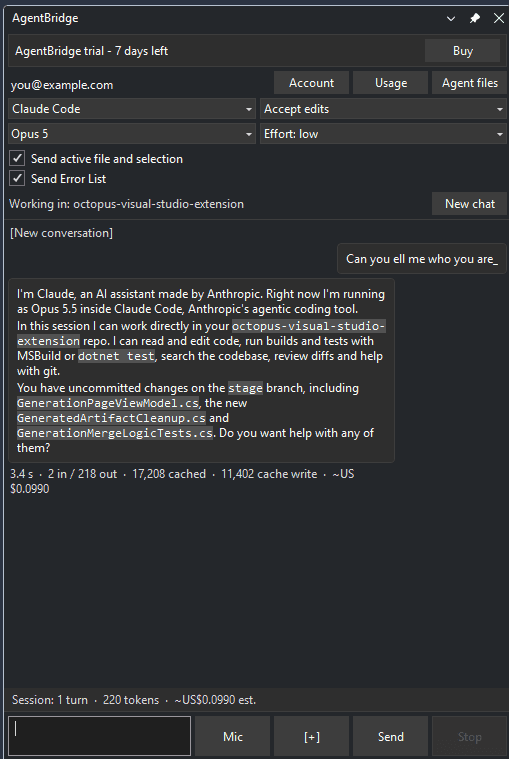Click the 'dotnet test' code text
509x759 pixels.
point(117,356)
